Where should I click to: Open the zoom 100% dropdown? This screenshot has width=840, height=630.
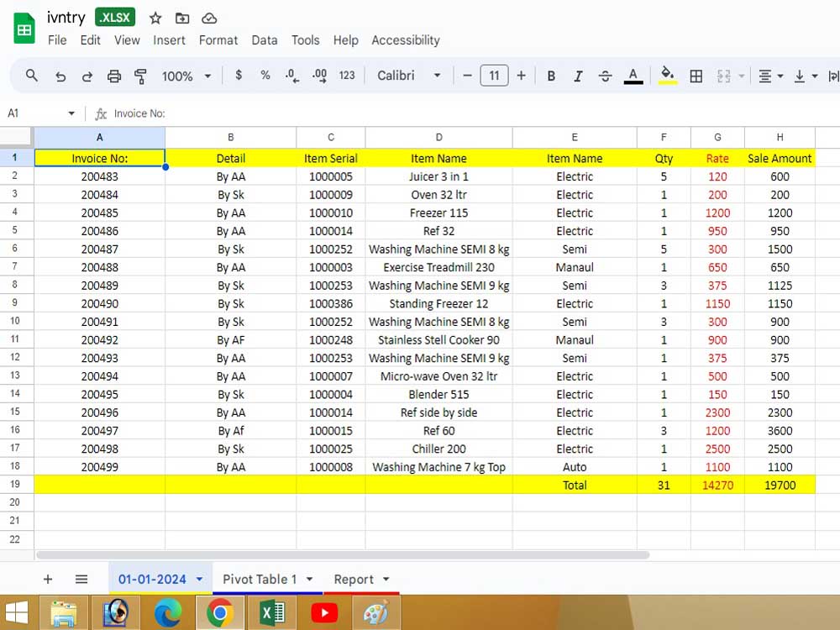[186, 76]
